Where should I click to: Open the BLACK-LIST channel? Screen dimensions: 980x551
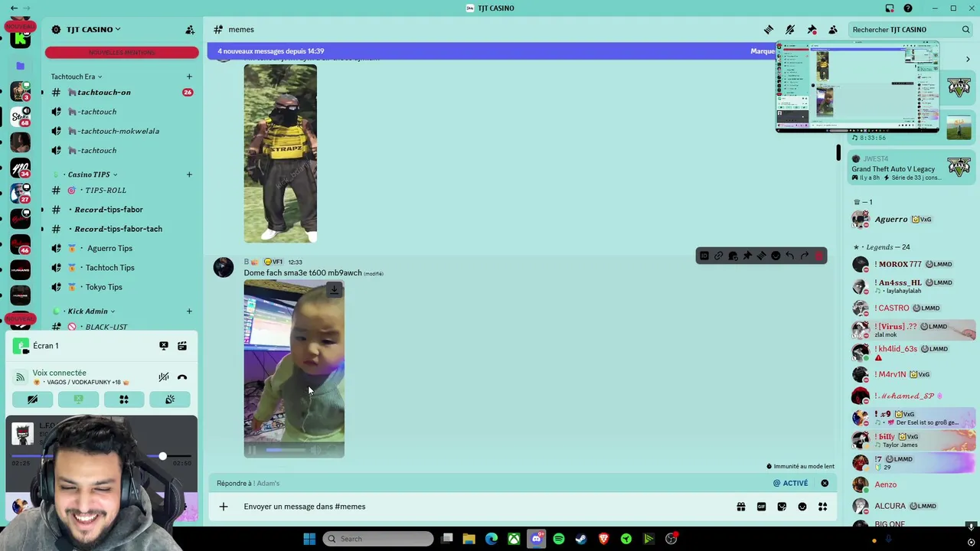[x=121, y=327]
